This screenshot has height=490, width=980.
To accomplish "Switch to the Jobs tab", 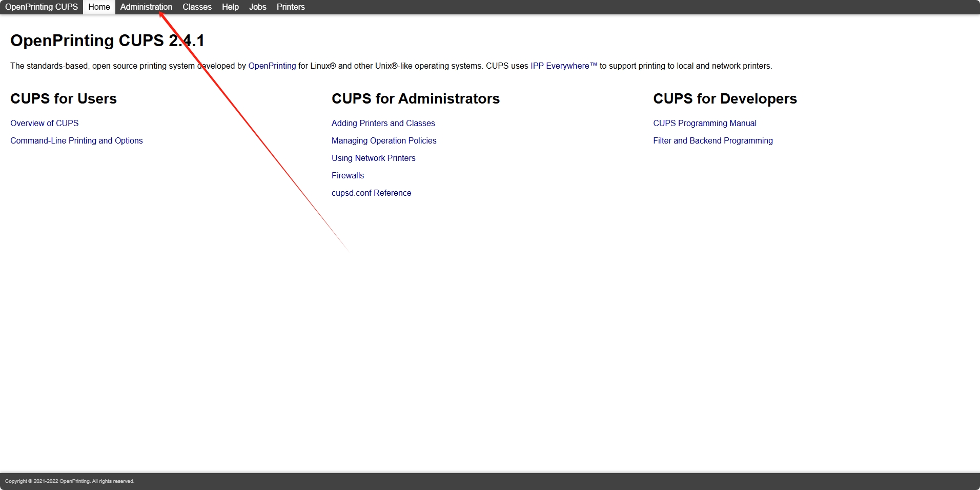I will (257, 7).
